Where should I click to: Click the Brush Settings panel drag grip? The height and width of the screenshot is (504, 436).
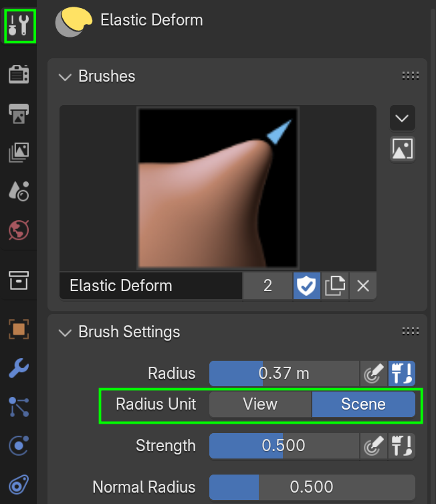[x=411, y=331]
